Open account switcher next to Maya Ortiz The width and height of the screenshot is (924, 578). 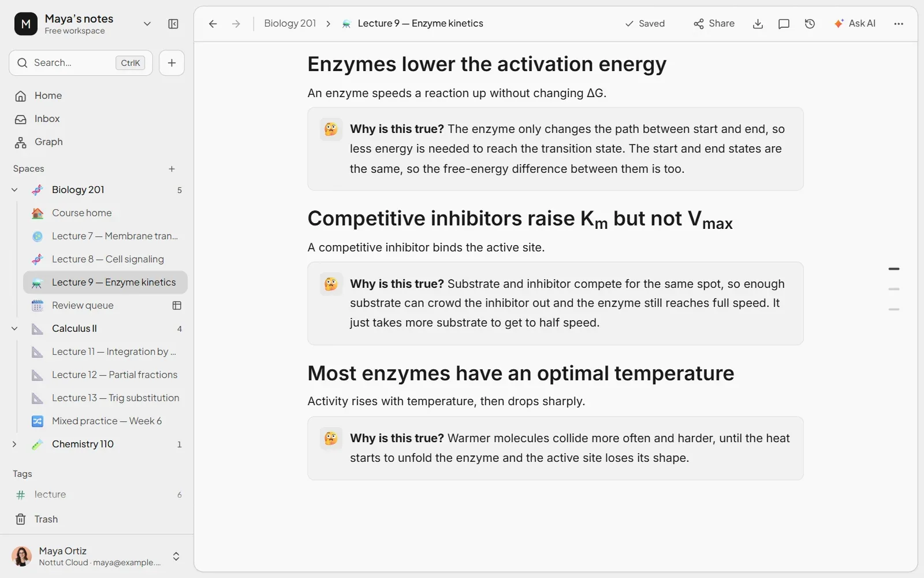click(x=176, y=556)
